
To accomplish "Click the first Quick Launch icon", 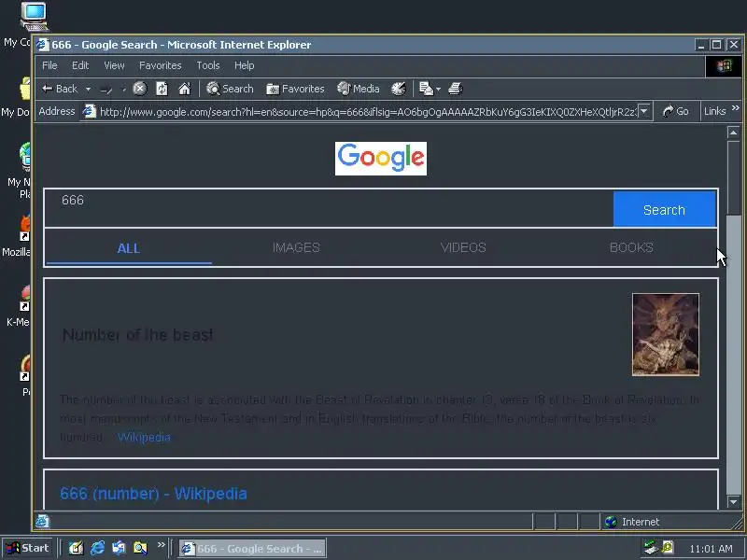I will click(x=76, y=548).
